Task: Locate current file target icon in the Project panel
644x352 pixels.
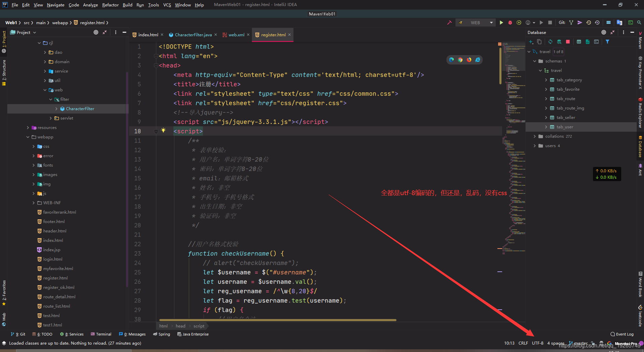Action: pos(96,32)
